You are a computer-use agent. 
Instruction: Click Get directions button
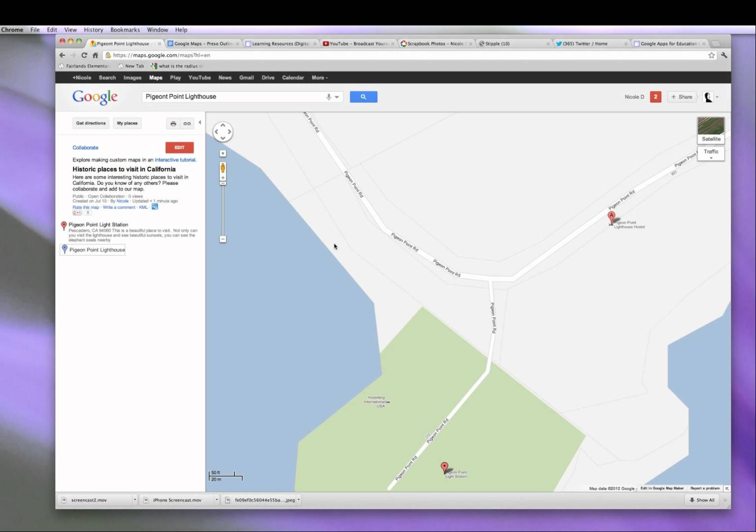point(91,123)
